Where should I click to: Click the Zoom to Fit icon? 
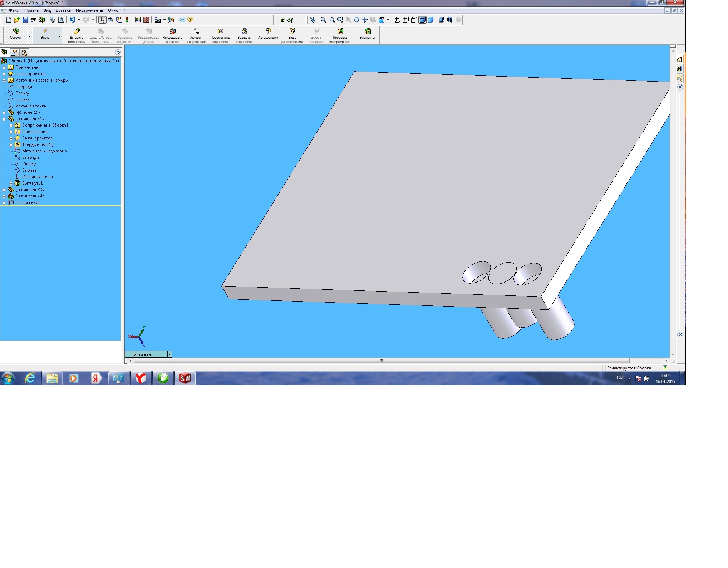coord(323,20)
